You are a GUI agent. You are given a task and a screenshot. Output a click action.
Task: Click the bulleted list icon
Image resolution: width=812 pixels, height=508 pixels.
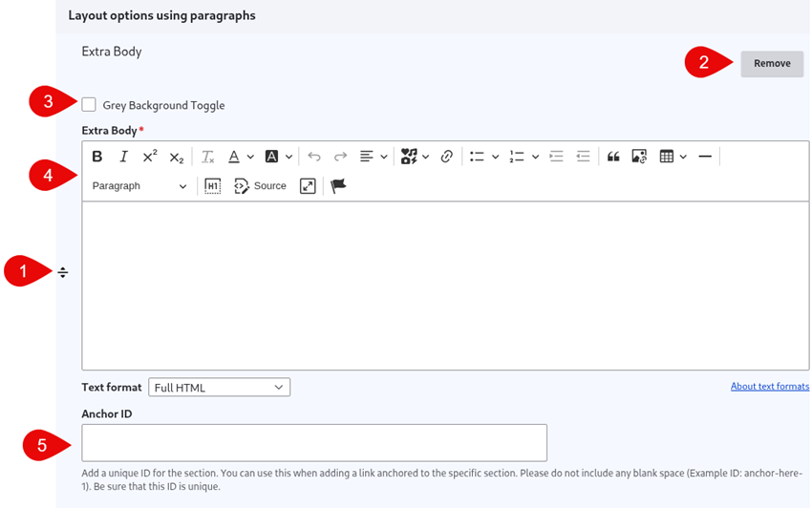(x=477, y=157)
